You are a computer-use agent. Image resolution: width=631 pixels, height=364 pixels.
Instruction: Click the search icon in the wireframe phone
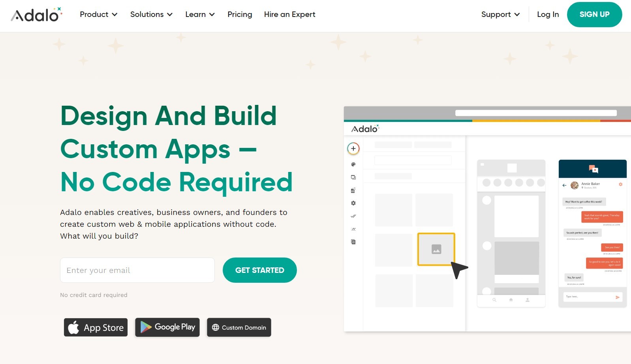[x=494, y=300]
